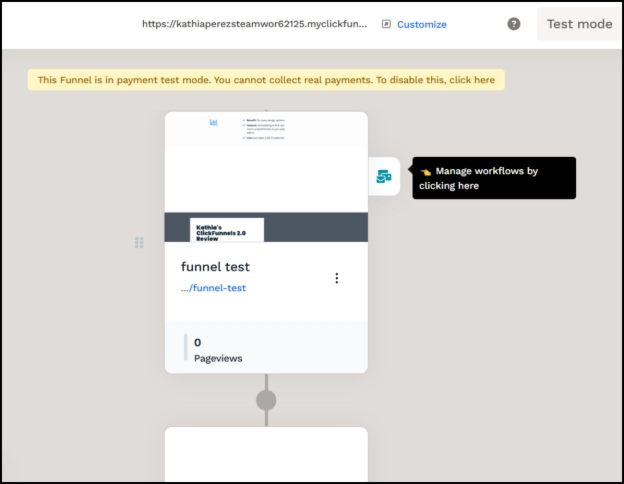Image resolution: width=624 pixels, height=484 pixels.
Task: Select the funnel test step title
Action: [x=215, y=267]
